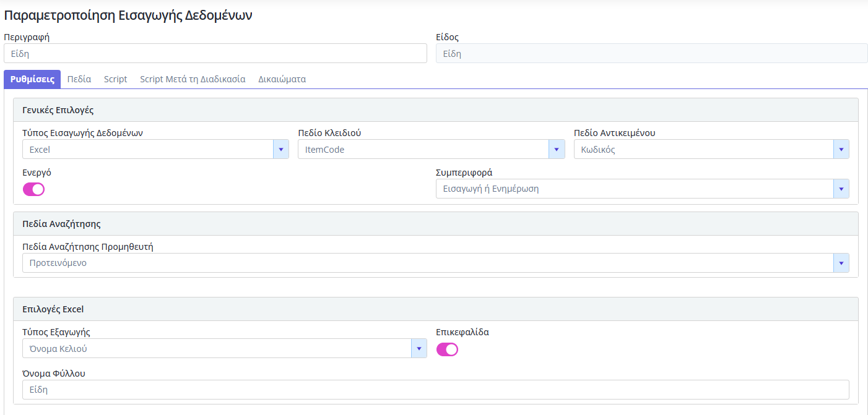Click the arrow of Πεδίο Αντικειμένου dropdown
This screenshot has height=415, width=868.
click(841, 150)
